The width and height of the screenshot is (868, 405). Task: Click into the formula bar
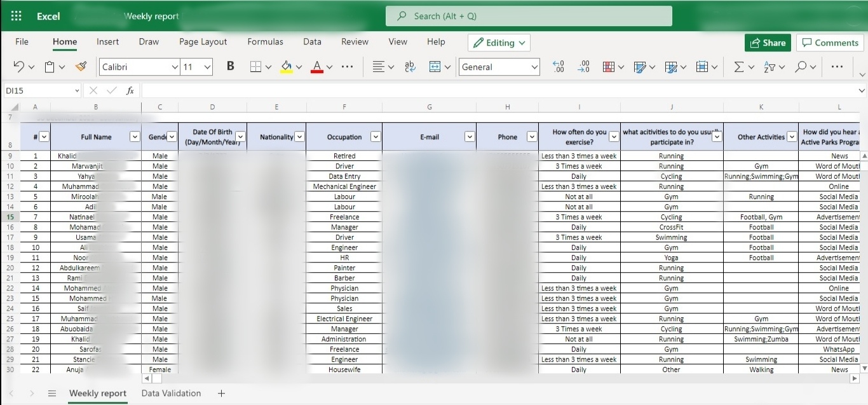[499, 91]
